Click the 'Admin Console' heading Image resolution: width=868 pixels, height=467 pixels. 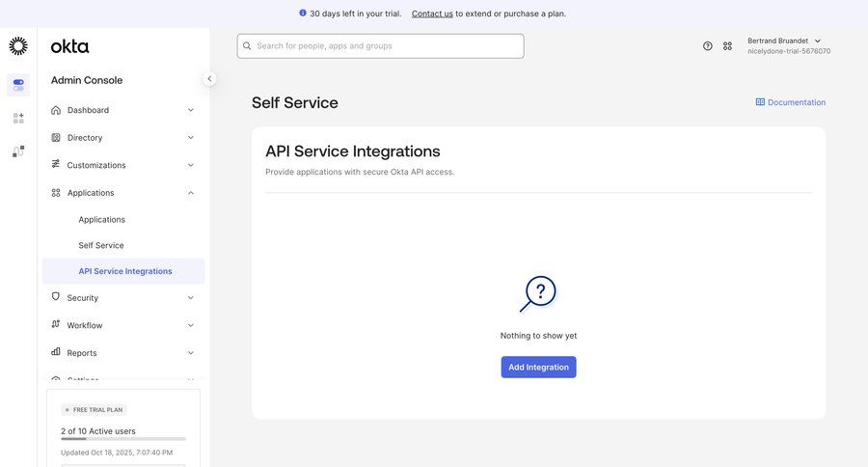[87, 80]
